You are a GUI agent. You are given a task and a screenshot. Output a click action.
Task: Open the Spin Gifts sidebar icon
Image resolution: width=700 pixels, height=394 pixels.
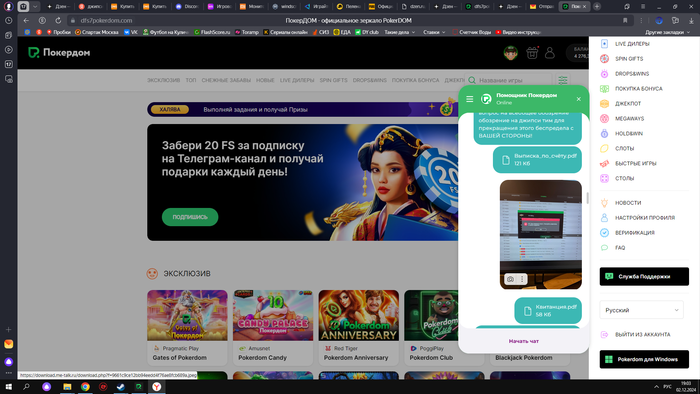(x=604, y=58)
